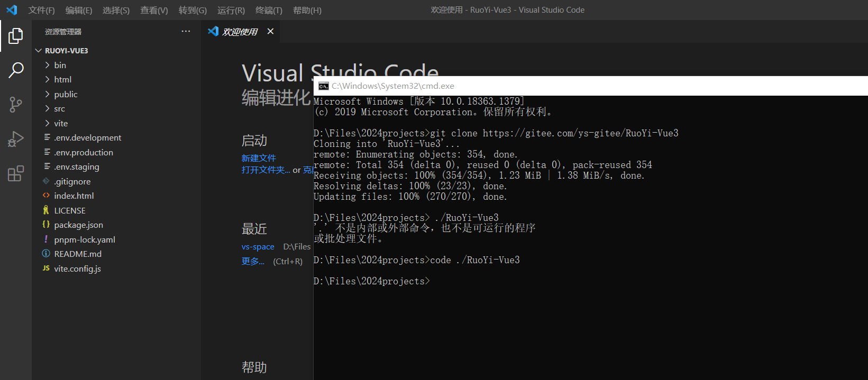
Task: Click the index.html file icon
Action: tap(47, 196)
